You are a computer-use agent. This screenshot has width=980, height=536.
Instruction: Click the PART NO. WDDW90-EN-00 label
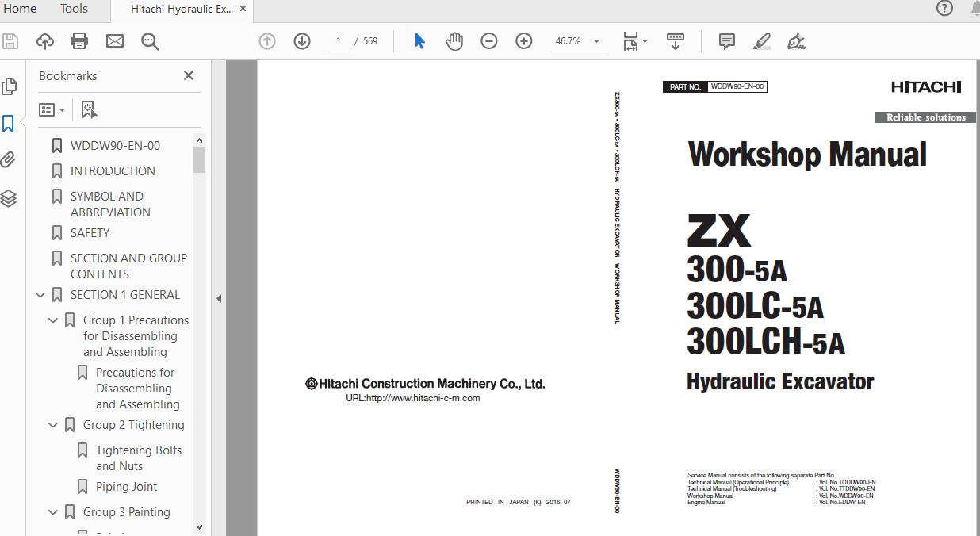[x=714, y=86]
